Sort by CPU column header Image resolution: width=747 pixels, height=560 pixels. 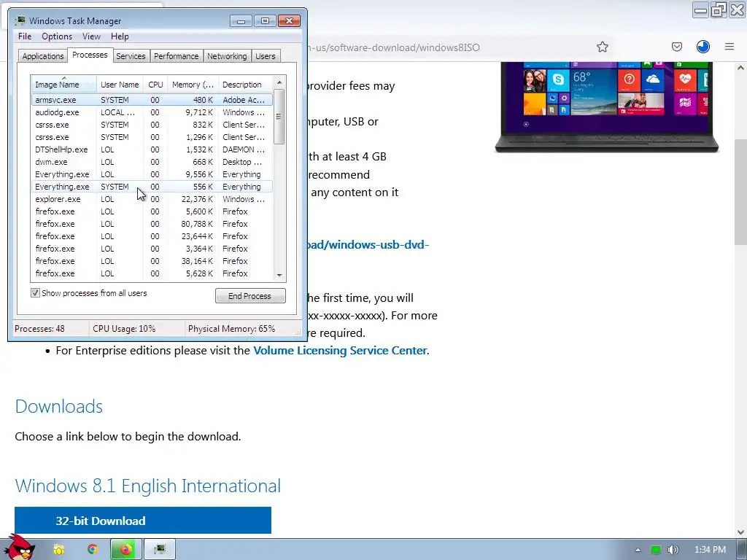[155, 85]
